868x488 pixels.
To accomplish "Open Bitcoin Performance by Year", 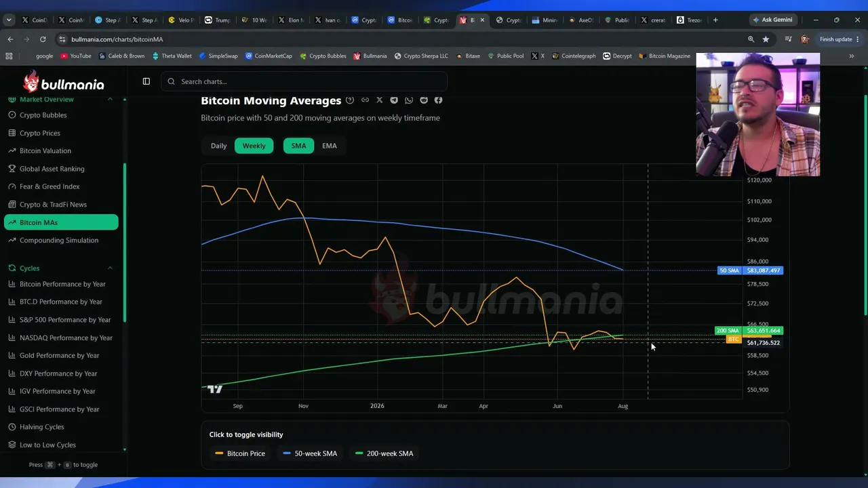I will tap(61, 284).
